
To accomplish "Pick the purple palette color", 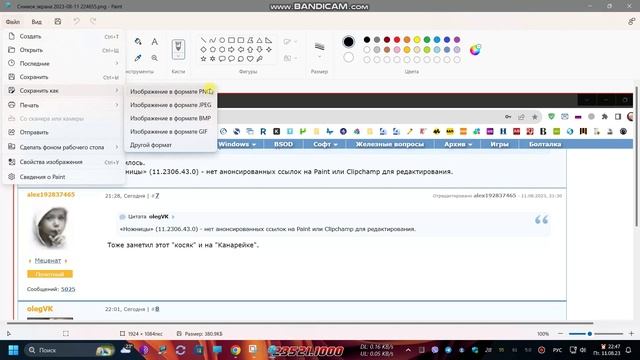I will tap(457, 40).
